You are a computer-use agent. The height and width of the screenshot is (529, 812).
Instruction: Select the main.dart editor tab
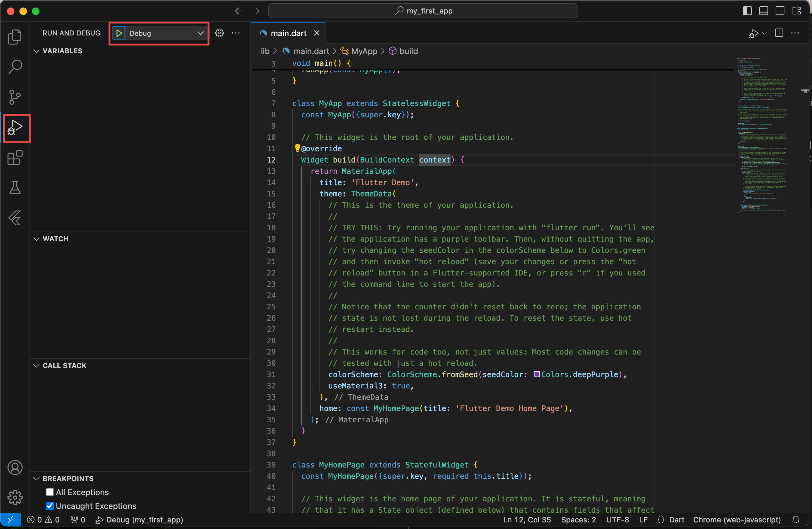pos(288,33)
